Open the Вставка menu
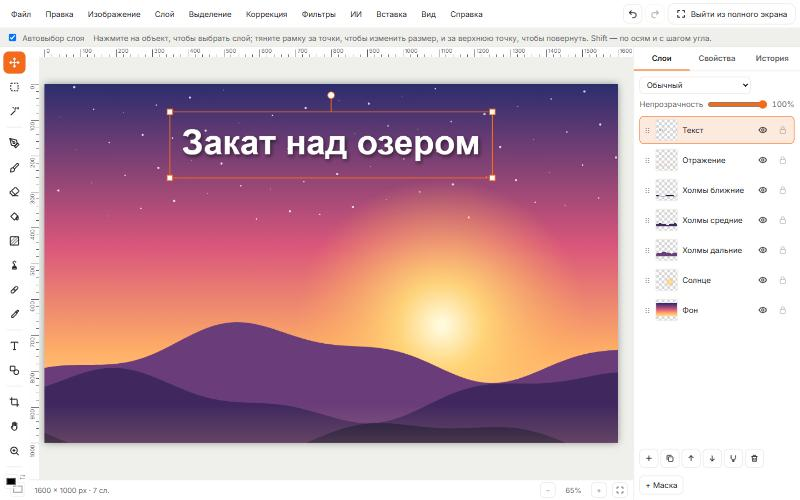 (x=391, y=14)
